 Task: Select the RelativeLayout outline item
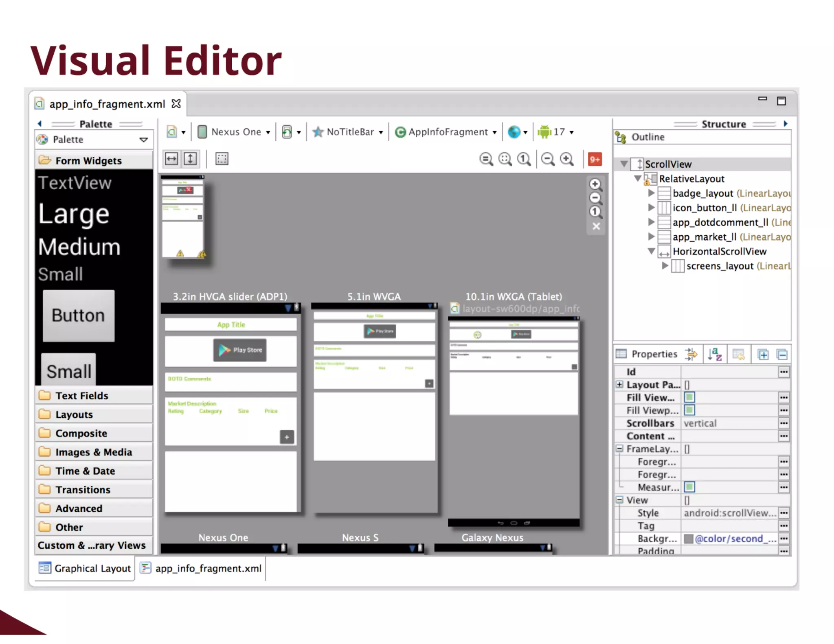click(x=691, y=179)
